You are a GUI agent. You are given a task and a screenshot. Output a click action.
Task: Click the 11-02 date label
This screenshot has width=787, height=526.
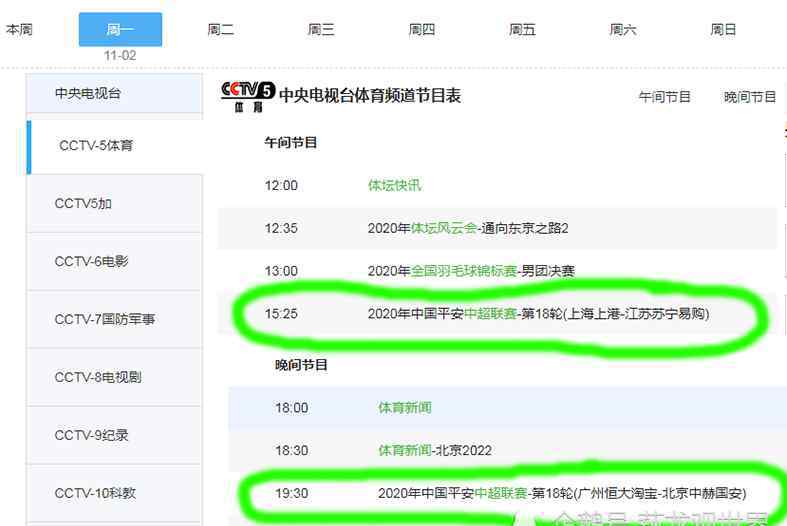120,55
